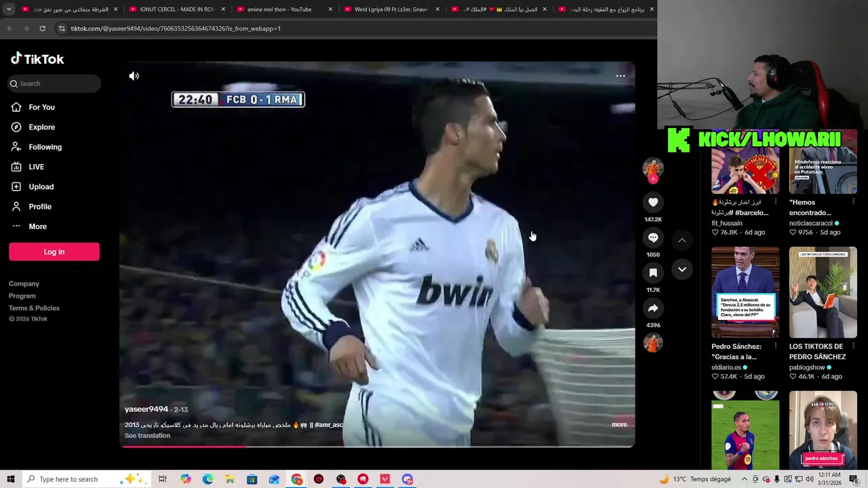Open the Explore page
Screen dimensions: 868x488
[41, 127]
